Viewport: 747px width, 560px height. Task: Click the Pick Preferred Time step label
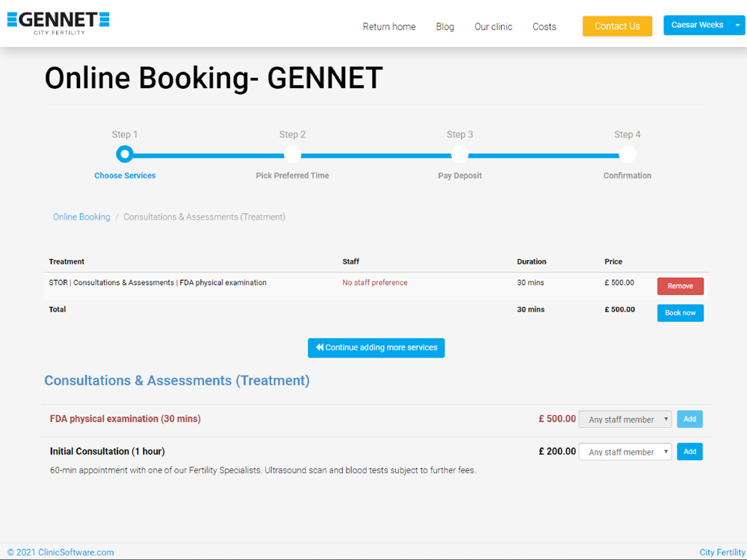click(293, 175)
